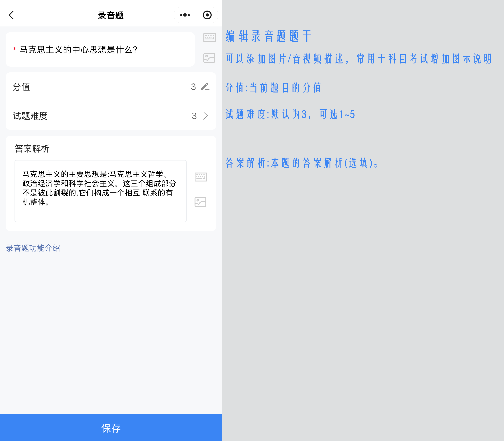This screenshot has width=504, height=441.
Task: Click the 分值 label
Action: click(21, 87)
